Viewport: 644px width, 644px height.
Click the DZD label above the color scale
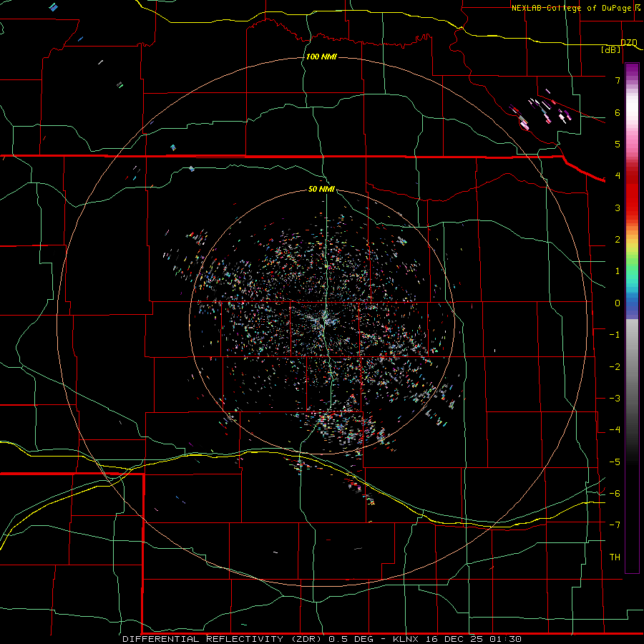pos(629,42)
